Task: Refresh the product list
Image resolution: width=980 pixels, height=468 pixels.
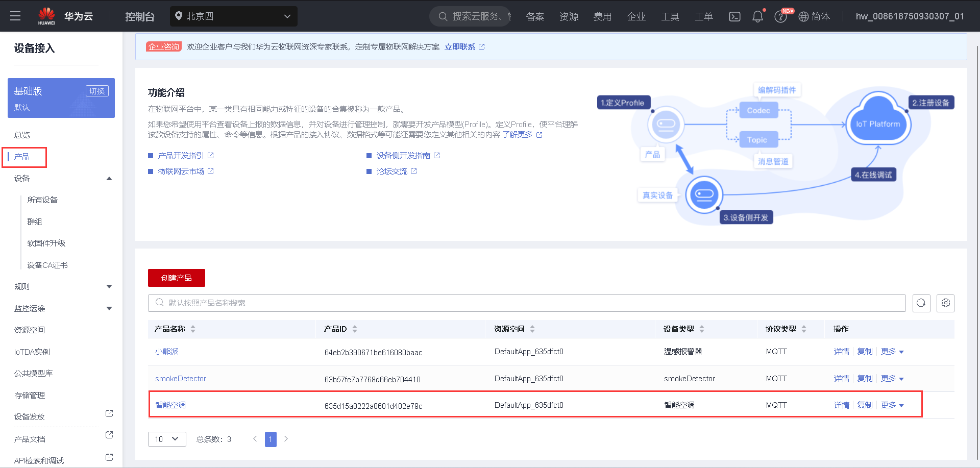Action: [921, 303]
